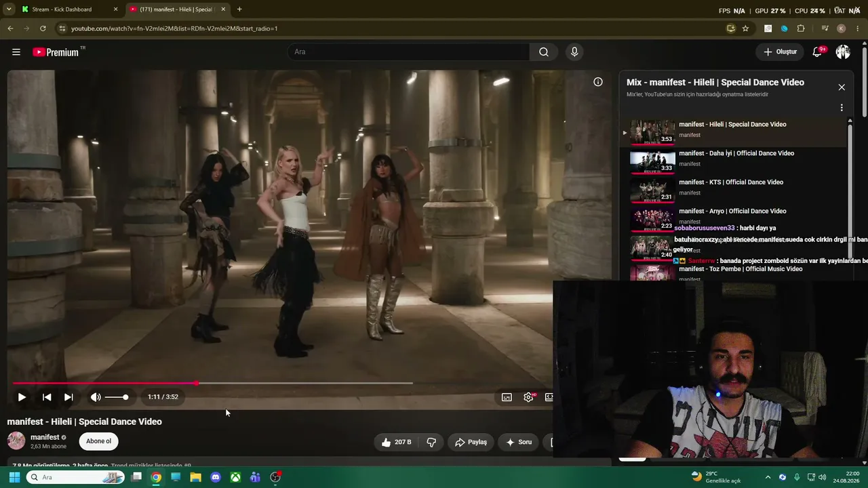Subscribe with the Abone ol button
The image size is (868, 488).
coord(98,441)
